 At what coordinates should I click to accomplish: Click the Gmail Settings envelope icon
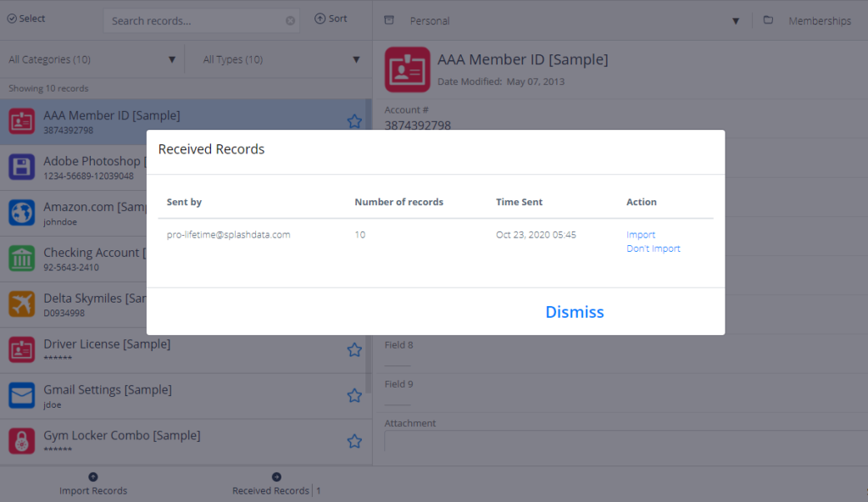22,395
